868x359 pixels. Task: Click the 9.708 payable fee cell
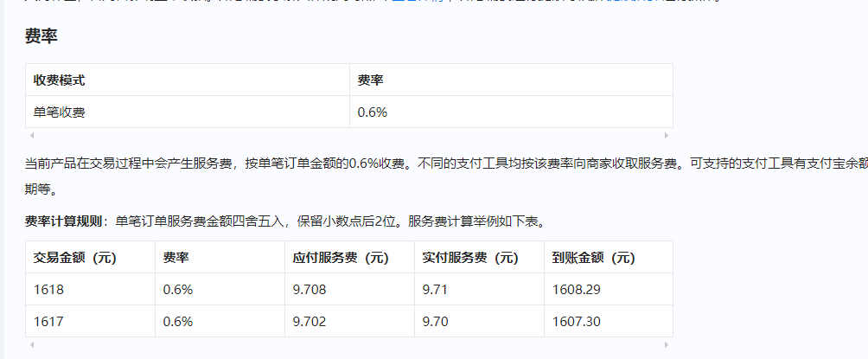(310, 289)
